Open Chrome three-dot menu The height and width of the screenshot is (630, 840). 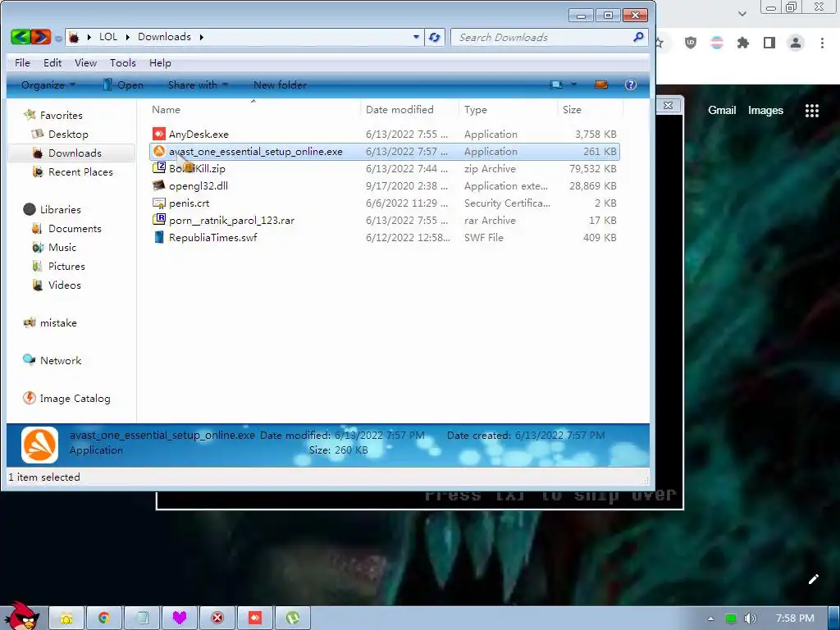click(x=822, y=43)
